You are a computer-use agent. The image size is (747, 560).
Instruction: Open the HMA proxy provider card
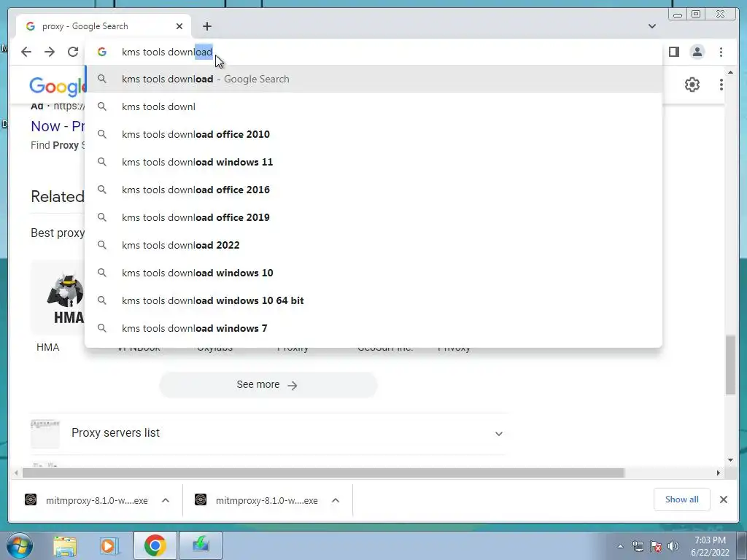pos(57,307)
